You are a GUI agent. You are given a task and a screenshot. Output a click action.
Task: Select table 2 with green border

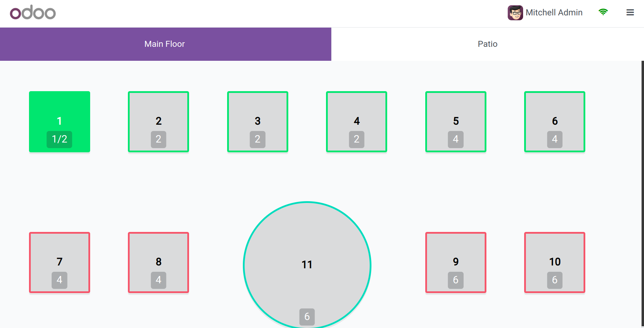[158, 122]
